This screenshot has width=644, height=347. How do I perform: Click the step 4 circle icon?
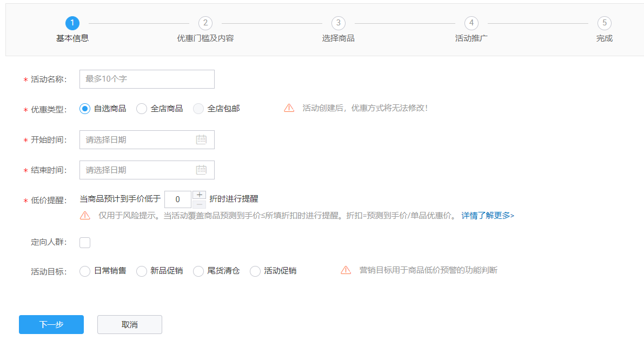pyautogui.click(x=472, y=23)
